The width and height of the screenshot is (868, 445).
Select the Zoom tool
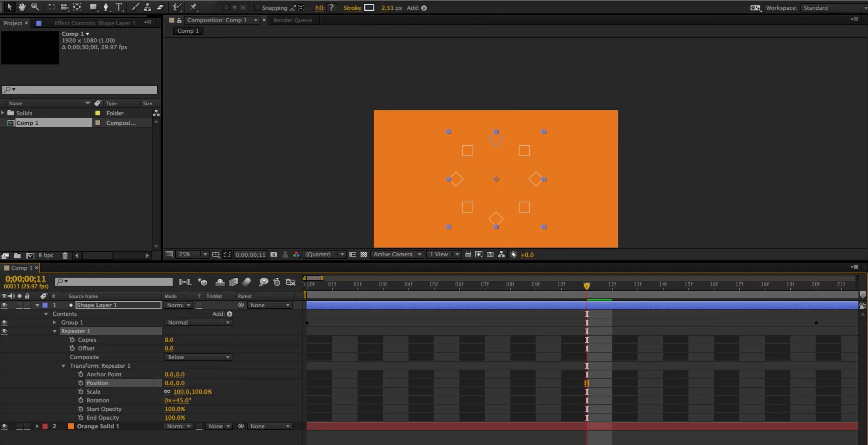click(35, 7)
